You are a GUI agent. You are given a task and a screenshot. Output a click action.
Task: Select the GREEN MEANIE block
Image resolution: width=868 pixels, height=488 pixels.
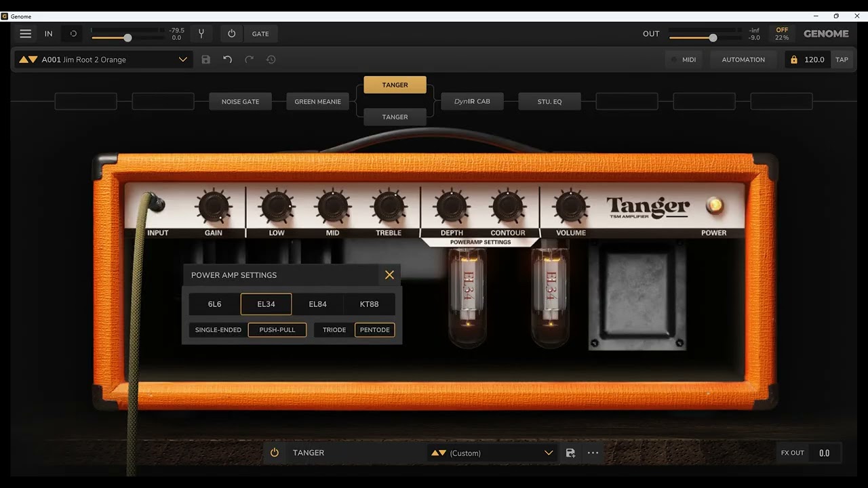(x=317, y=102)
